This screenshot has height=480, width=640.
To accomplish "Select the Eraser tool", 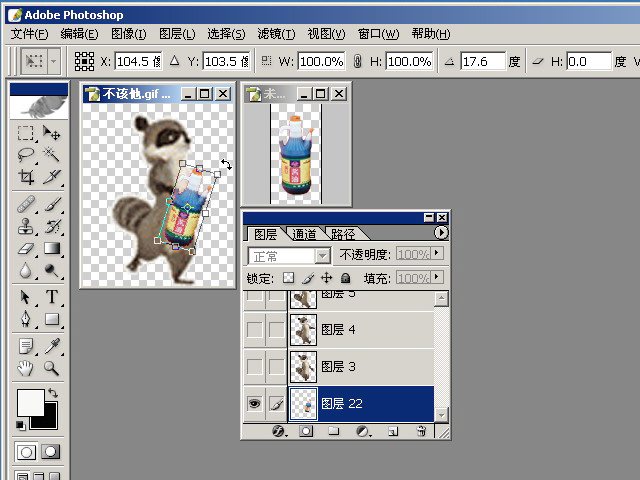I will pos(25,248).
